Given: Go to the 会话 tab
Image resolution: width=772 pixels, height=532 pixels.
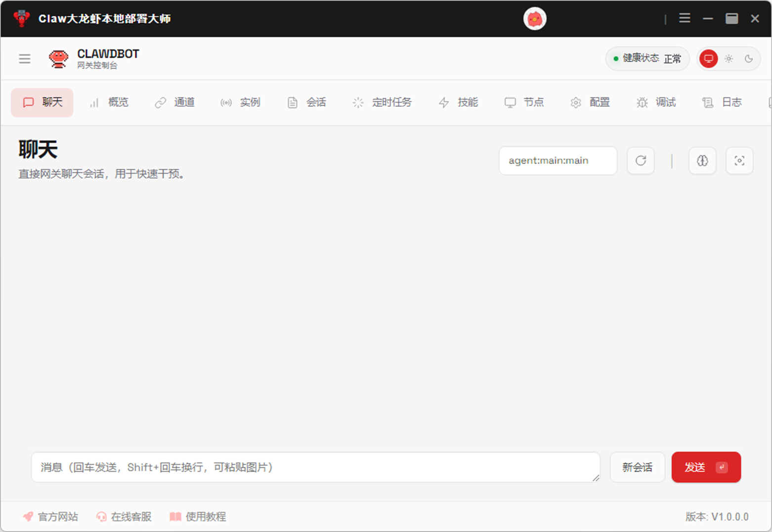Looking at the screenshot, I should pos(307,102).
